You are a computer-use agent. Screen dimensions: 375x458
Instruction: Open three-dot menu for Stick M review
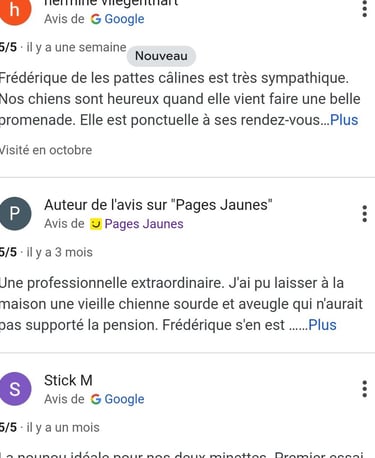(x=365, y=389)
